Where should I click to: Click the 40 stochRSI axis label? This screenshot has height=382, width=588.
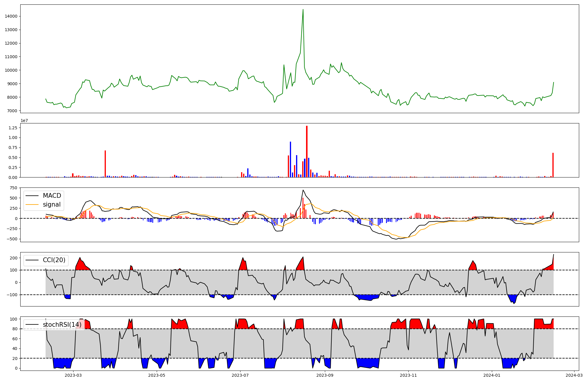[x=15, y=349]
